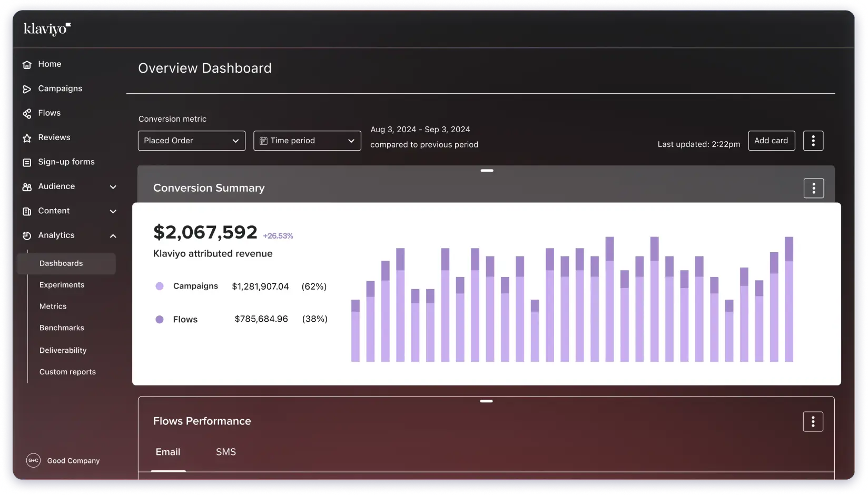This screenshot has width=868, height=495.
Task: Click the Campaigns legend color dot
Action: click(160, 286)
